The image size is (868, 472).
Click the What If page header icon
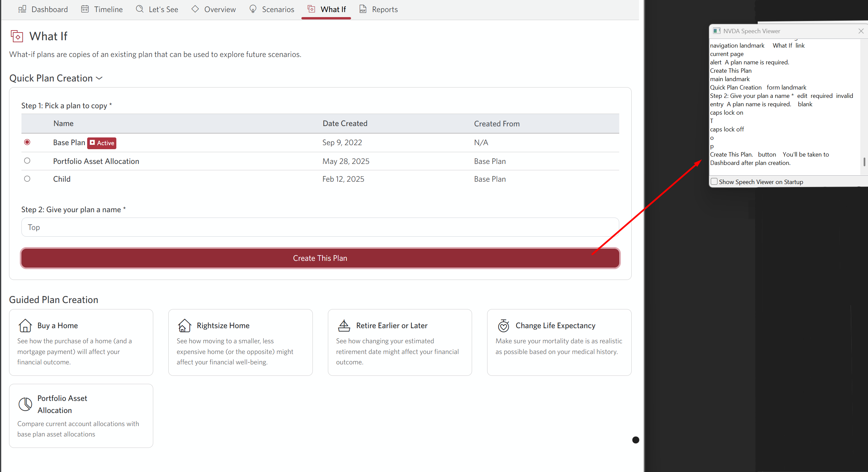click(x=17, y=36)
